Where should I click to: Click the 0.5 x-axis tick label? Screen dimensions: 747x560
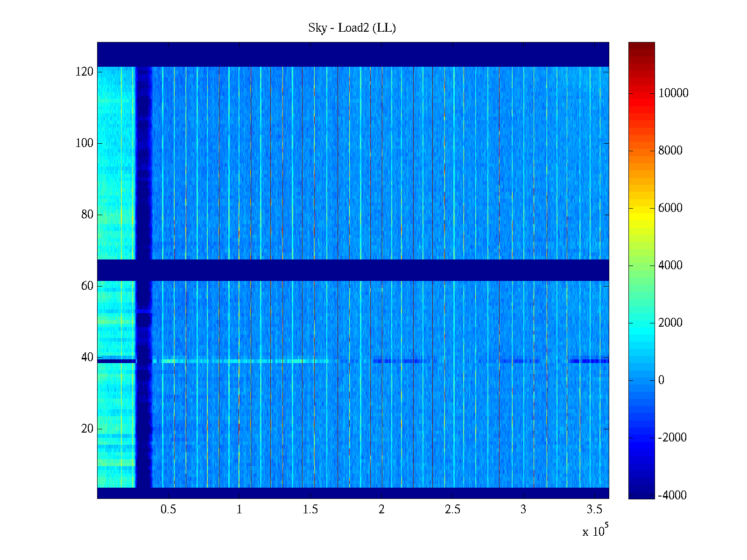[168, 510]
